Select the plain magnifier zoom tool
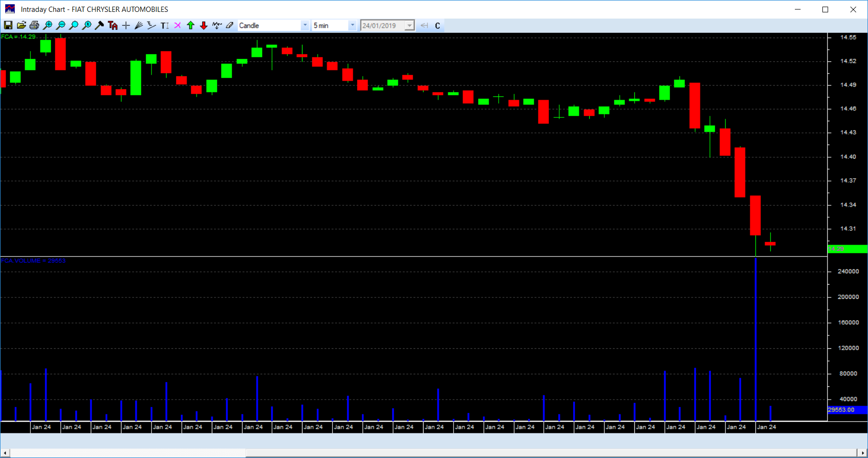868x458 pixels. click(74, 25)
